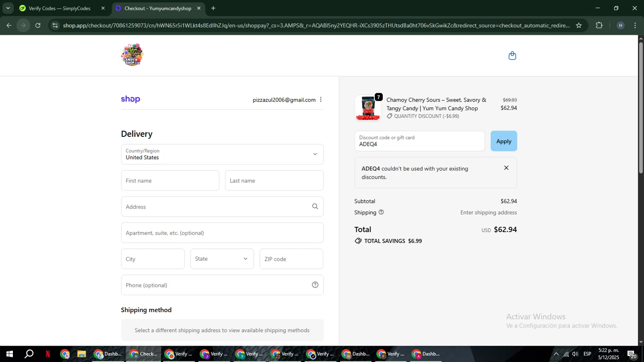
Task: Click the TOTAL SAVINGS $6.99 text
Action: click(393, 241)
